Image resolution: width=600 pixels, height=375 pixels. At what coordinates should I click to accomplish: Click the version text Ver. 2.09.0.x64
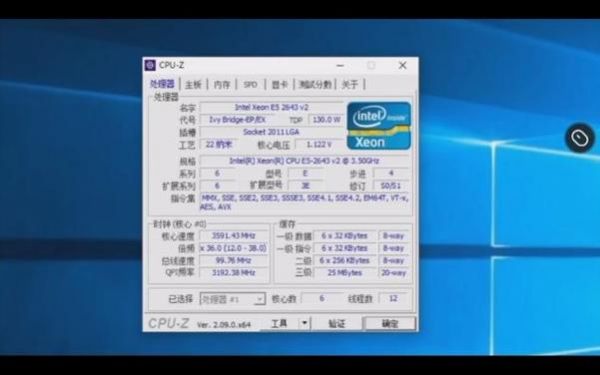coord(224,325)
